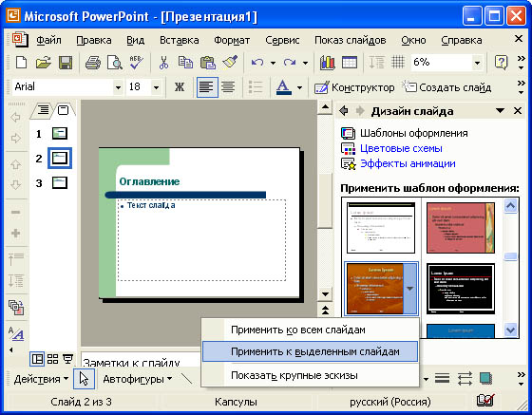Open the Эффекты анимации link
Screen dimensions: 532x415
coord(408,163)
